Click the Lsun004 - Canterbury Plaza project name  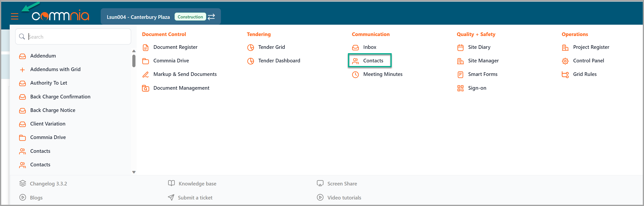138,17
